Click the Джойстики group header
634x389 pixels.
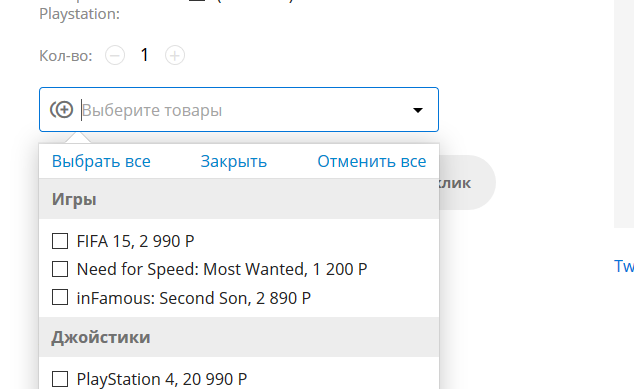[239, 337]
